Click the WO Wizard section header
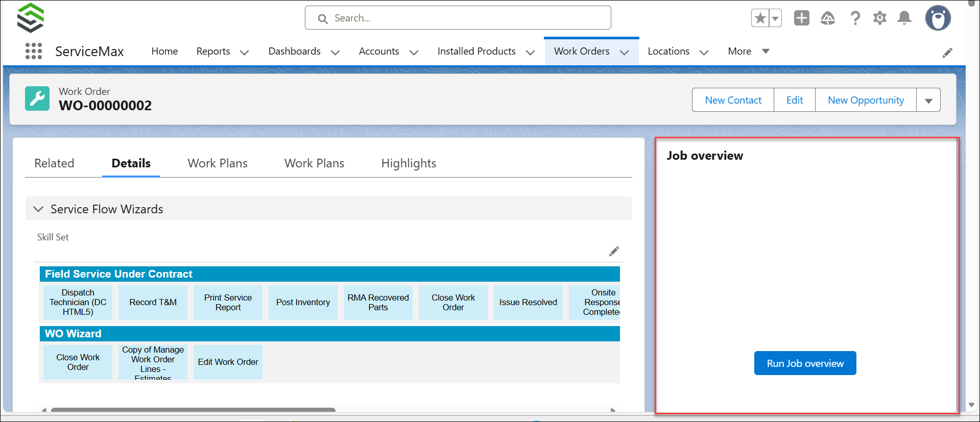Screen dimensions: 980x422 (x=329, y=334)
